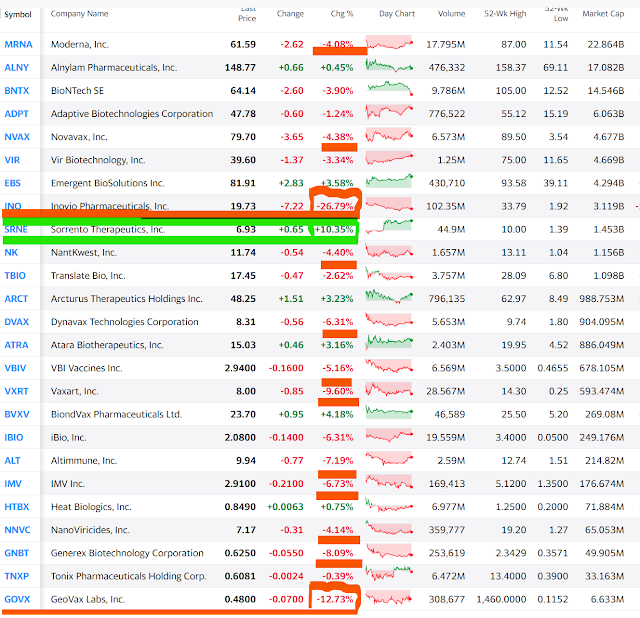Image resolution: width=640 pixels, height=618 pixels.
Task: Select company name Dynavax Technologies Corporation
Action: click(124, 322)
